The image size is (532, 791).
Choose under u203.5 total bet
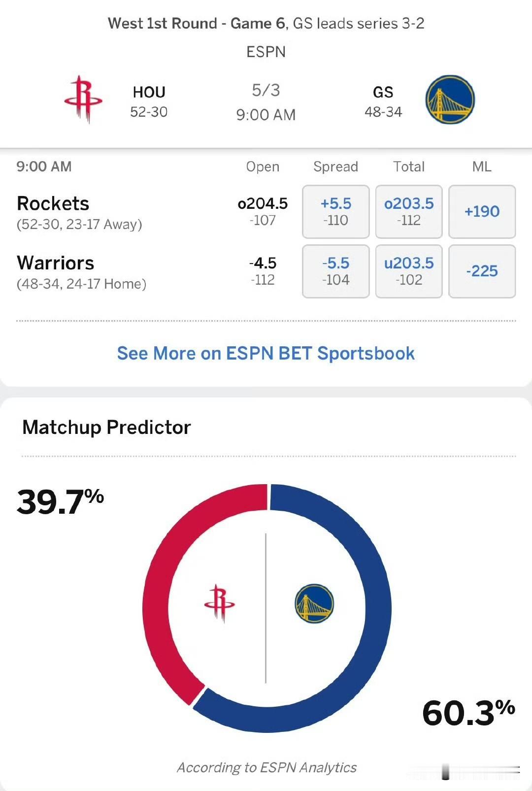[x=409, y=271]
